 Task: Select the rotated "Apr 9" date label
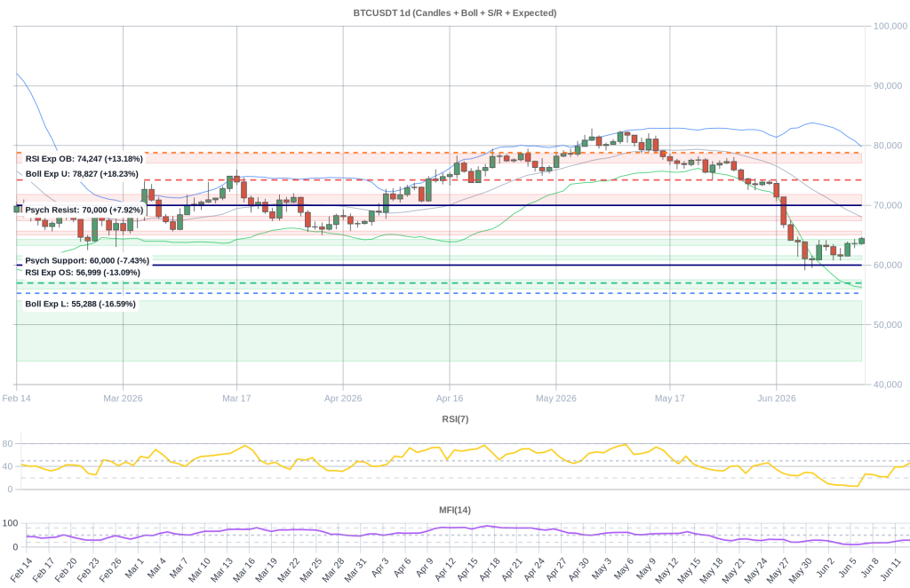424,568
